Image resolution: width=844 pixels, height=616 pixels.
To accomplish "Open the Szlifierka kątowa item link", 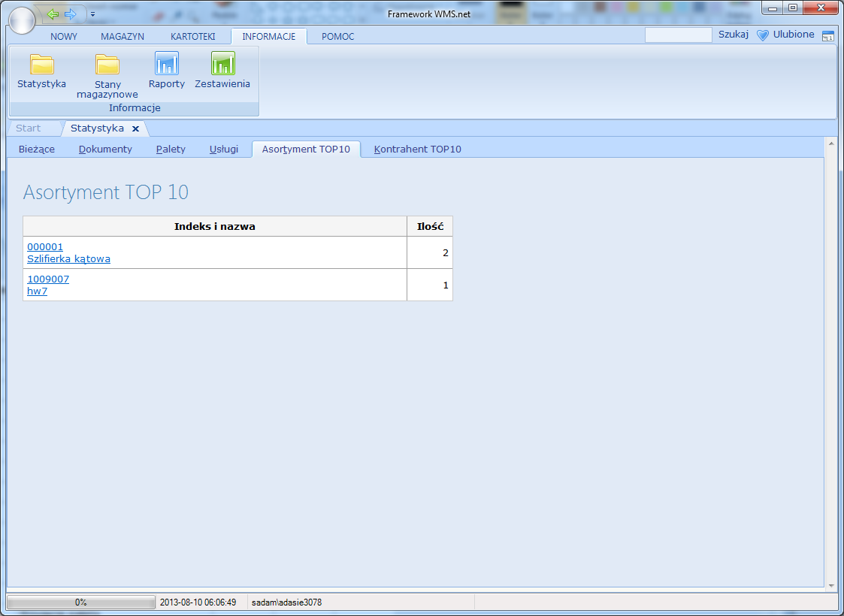I will click(x=68, y=259).
